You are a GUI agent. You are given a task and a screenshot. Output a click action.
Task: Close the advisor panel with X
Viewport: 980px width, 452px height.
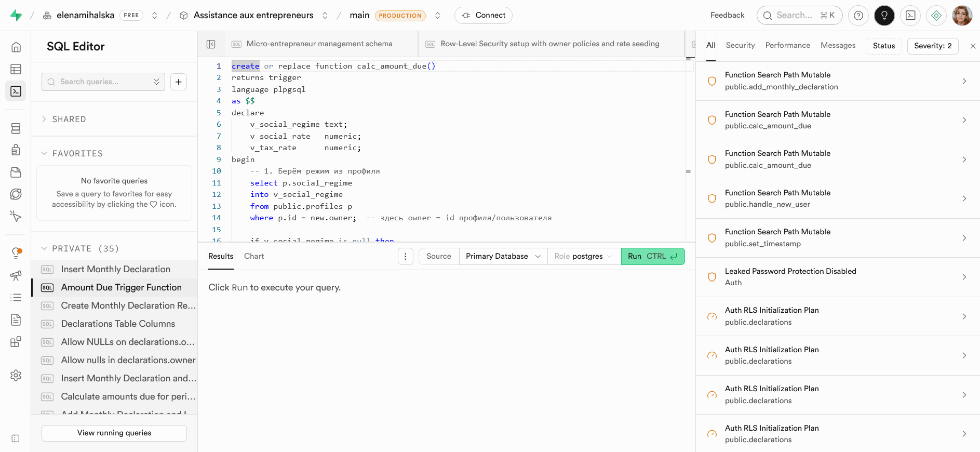(x=973, y=46)
